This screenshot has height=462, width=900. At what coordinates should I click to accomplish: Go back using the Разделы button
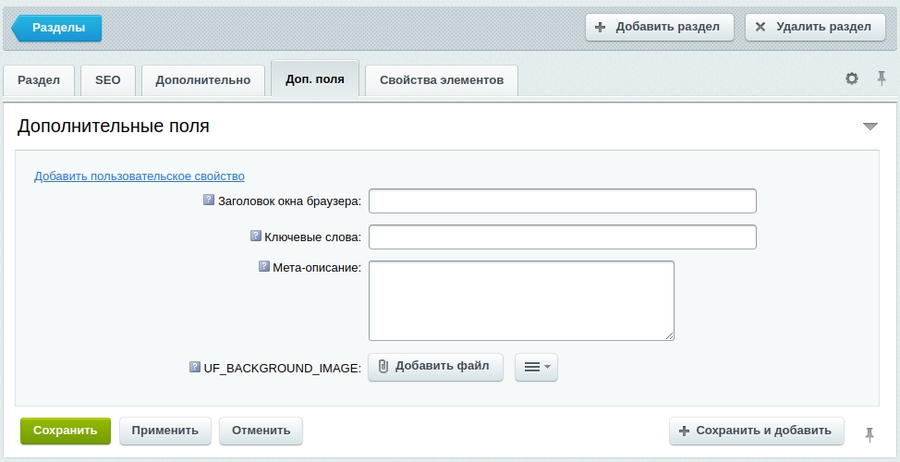(x=58, y=28)
